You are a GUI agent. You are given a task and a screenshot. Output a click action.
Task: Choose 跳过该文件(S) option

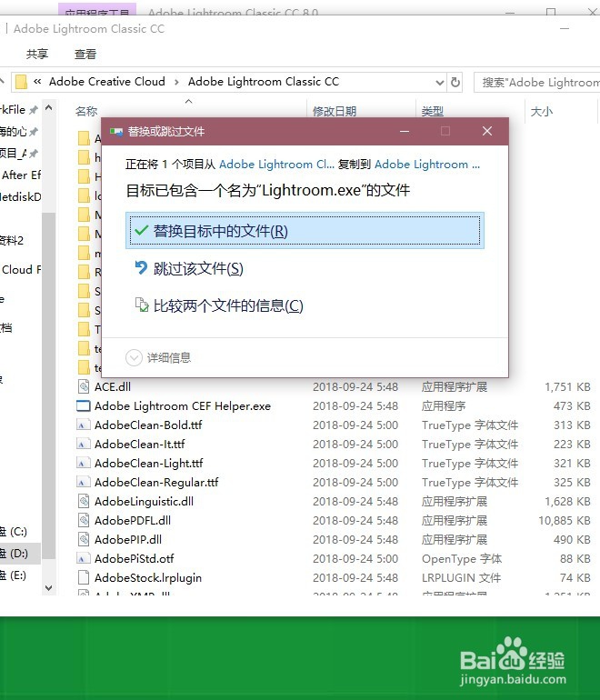point(198,269)
